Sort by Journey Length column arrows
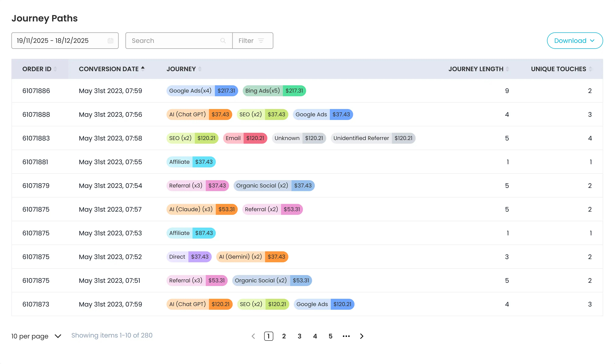 pos(507,69)
